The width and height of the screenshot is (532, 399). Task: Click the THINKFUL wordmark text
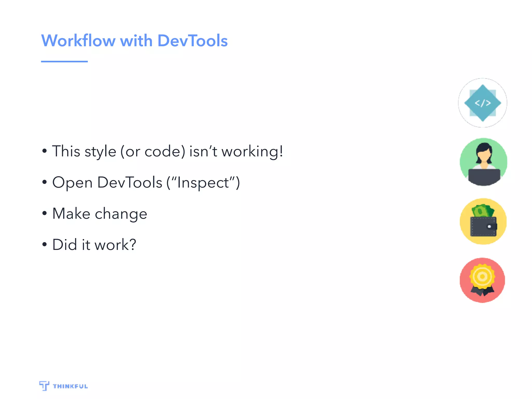pos(70,386)
